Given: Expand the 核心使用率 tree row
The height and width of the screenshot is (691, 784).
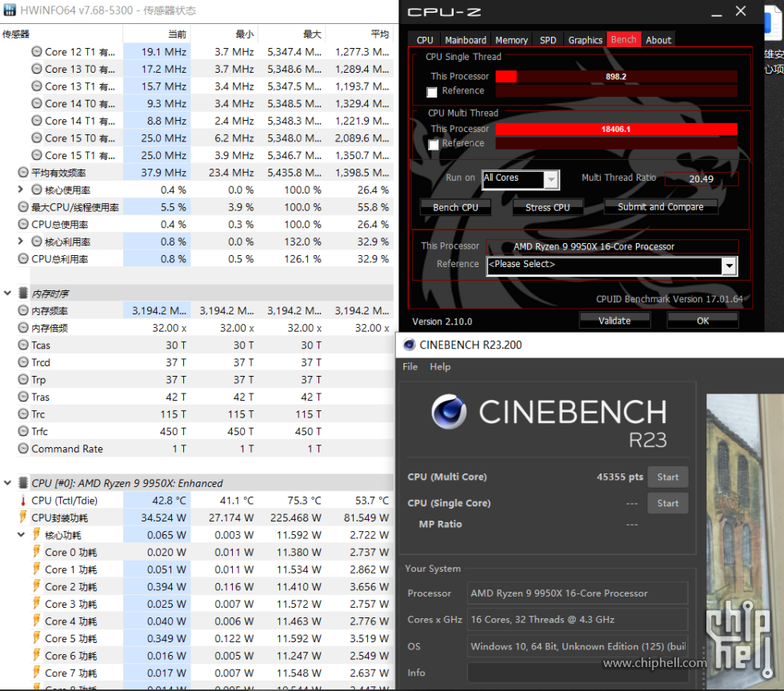Looking at the screenshot, I should tap(20, 190).
